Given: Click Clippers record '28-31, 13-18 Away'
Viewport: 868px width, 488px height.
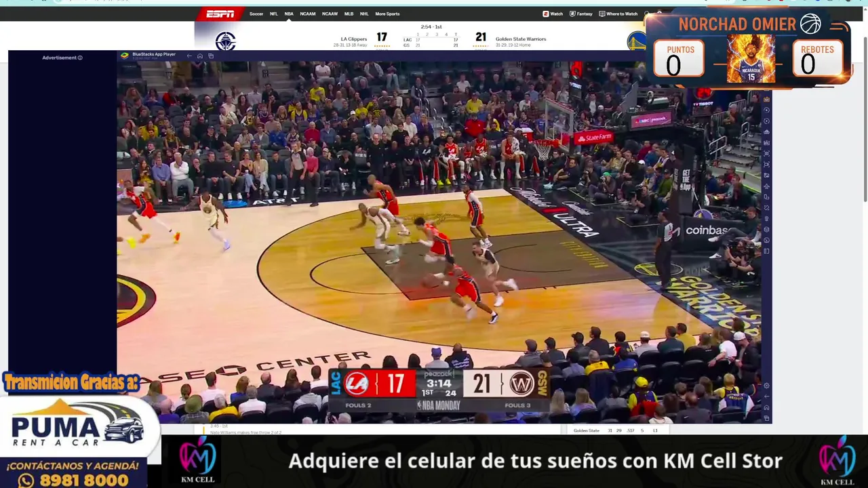Looking at the screenshot, I should coord(350,45).
